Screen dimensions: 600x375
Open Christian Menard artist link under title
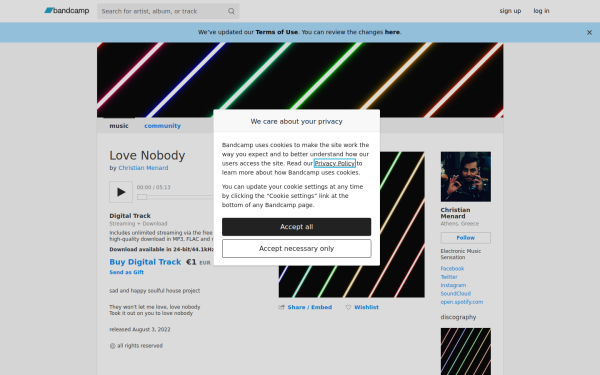[x=143, y=168]
